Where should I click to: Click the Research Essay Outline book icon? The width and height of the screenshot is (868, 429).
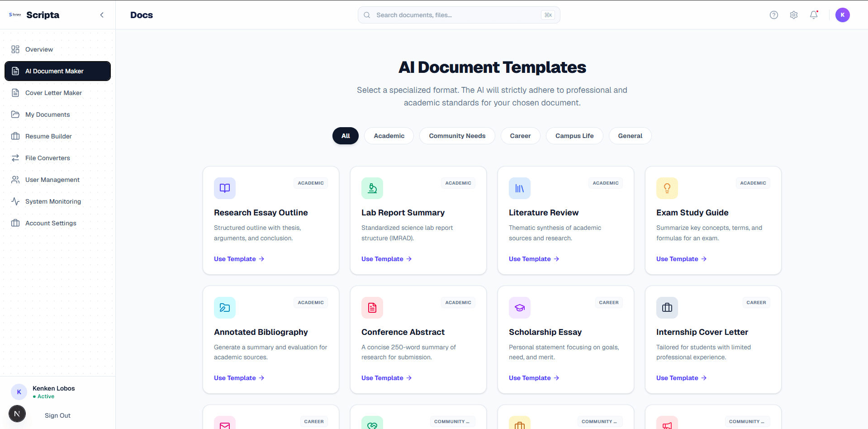click(x=225, y=188)
